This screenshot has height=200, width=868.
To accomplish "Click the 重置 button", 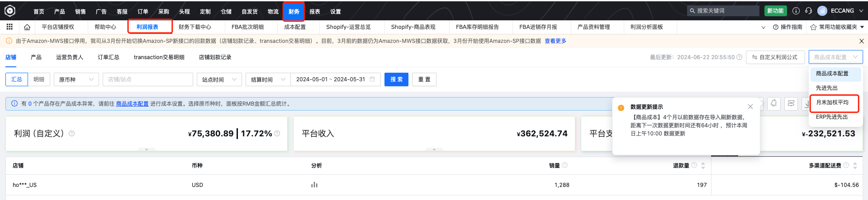I will [424, 79].
